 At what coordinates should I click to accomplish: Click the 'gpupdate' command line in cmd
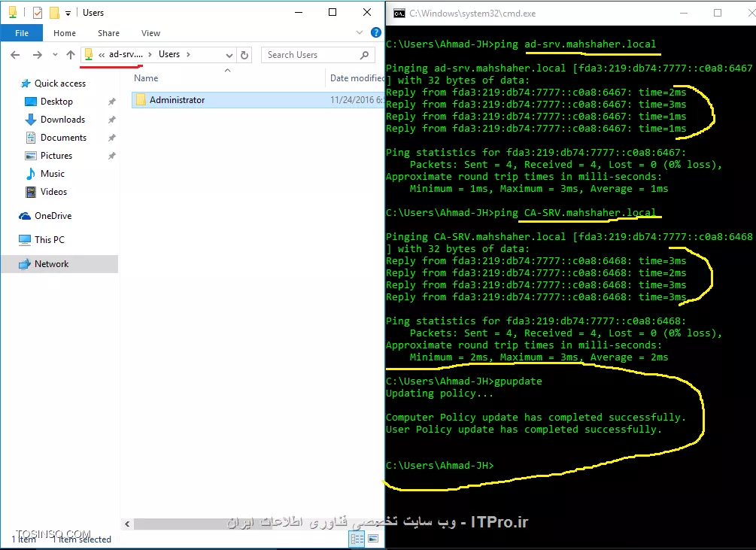464,381
